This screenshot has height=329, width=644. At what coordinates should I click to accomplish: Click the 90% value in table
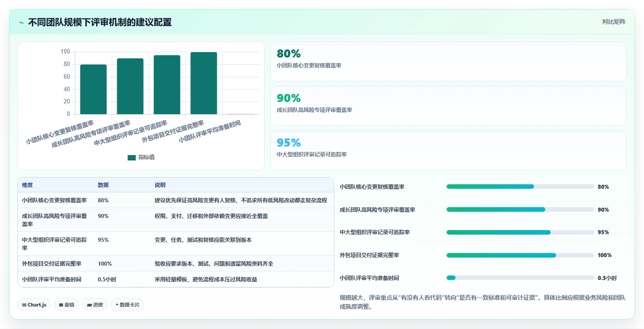point(103,216)
